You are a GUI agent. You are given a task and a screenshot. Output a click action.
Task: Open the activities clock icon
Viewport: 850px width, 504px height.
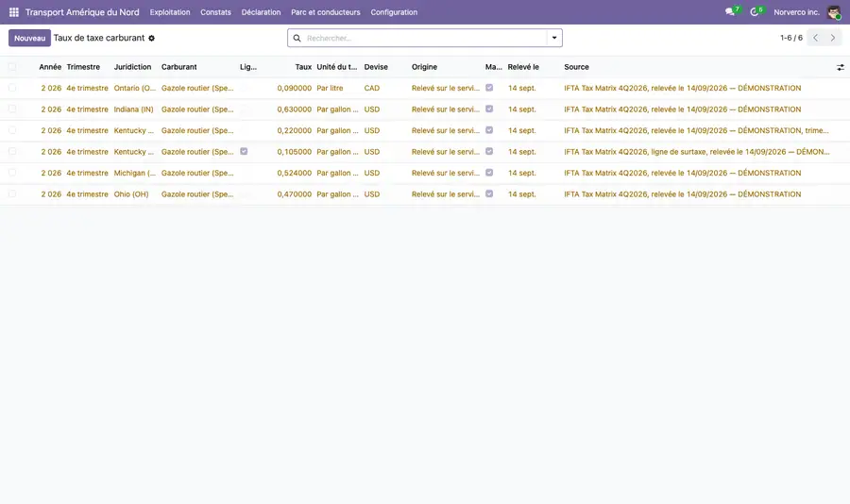pyautogui.click(x=754, y=12)
